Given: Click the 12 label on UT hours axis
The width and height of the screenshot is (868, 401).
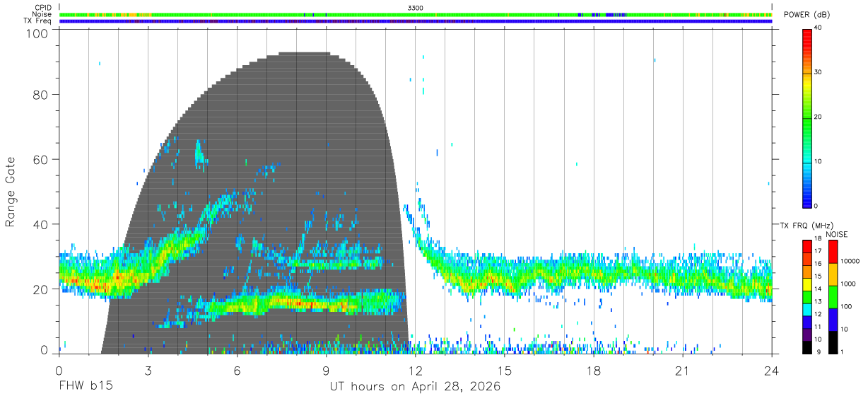Looking at the screenshot, I should pos(415,370).
